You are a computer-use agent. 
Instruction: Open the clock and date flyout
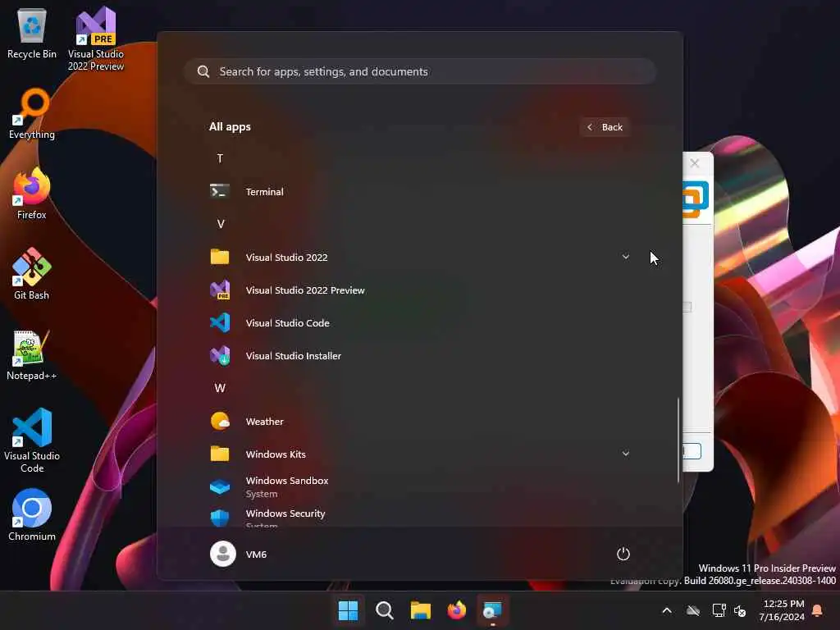782,610
